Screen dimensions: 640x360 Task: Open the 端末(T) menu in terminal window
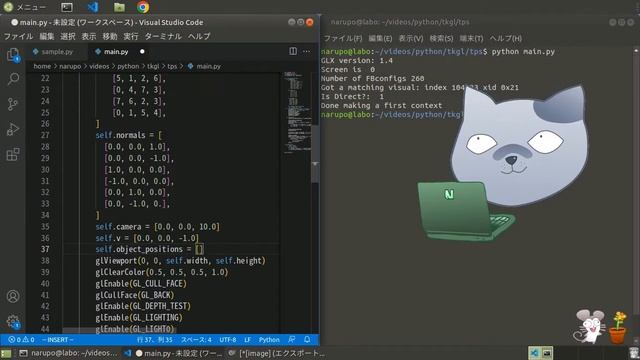pos(471,38)
